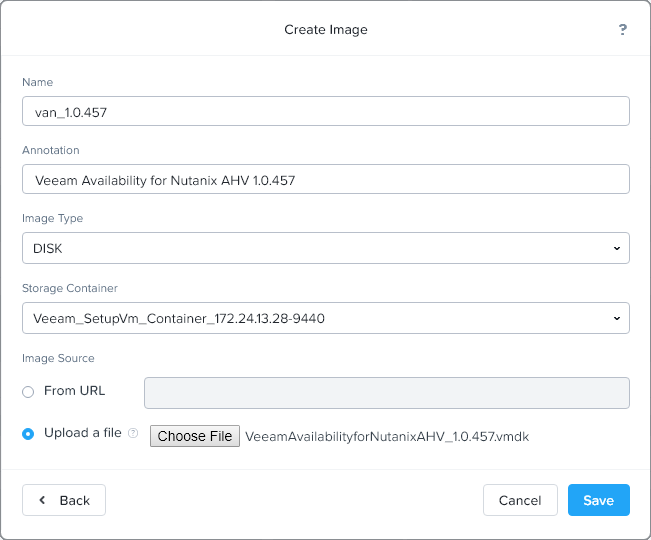Click the Image Type label

53,218
